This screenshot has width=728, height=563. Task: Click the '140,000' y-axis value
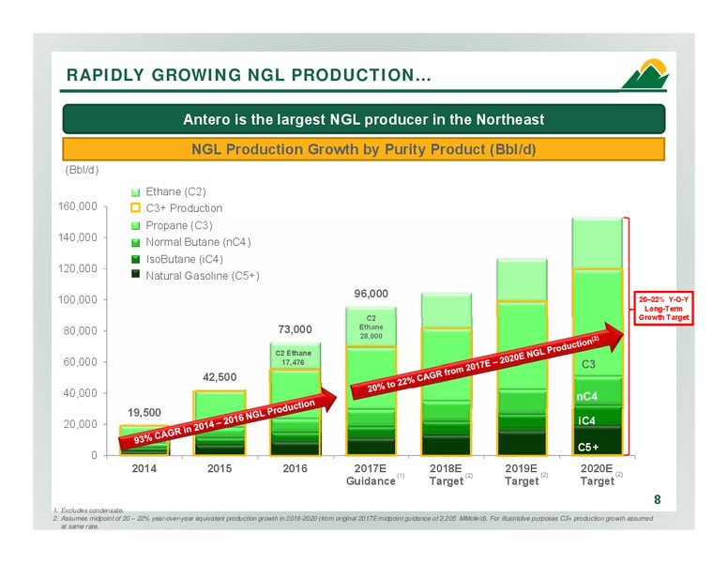pyautogui.click(x=78, y=237)
